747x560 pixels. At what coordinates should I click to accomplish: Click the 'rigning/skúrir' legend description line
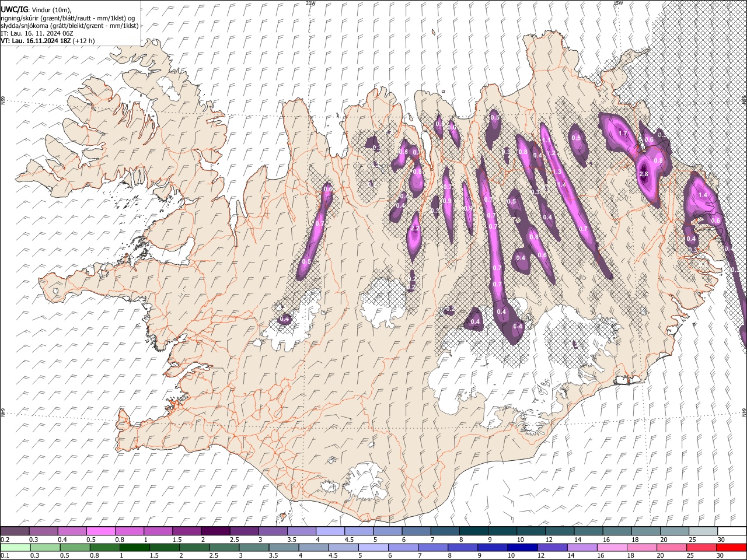(x=69, y=18)
